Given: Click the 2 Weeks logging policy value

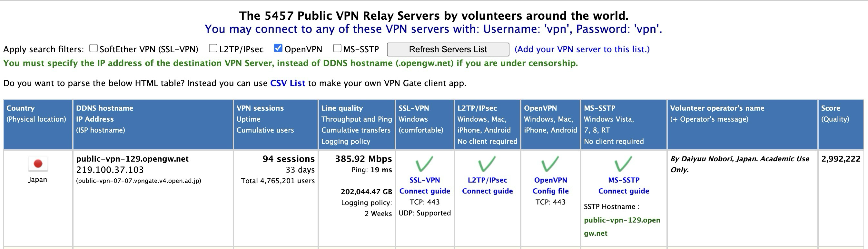Looking at the screenshot, I should click(378, 214).
